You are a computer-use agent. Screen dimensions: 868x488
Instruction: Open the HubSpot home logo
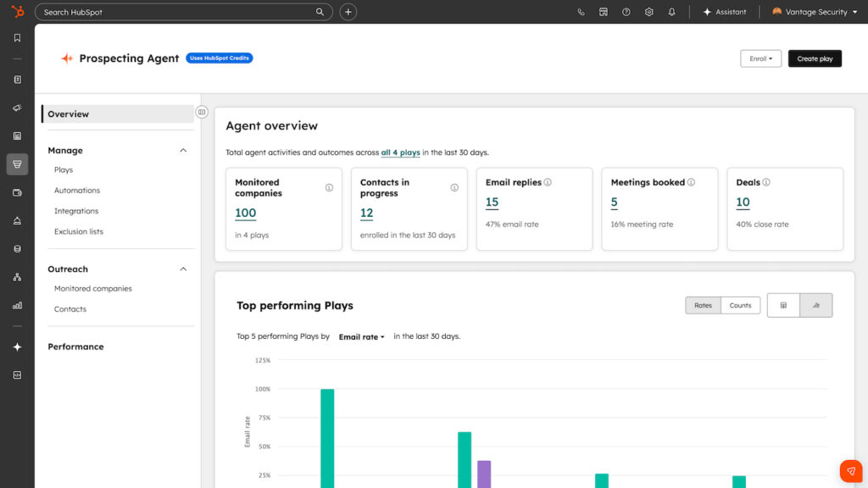[18, 12]
